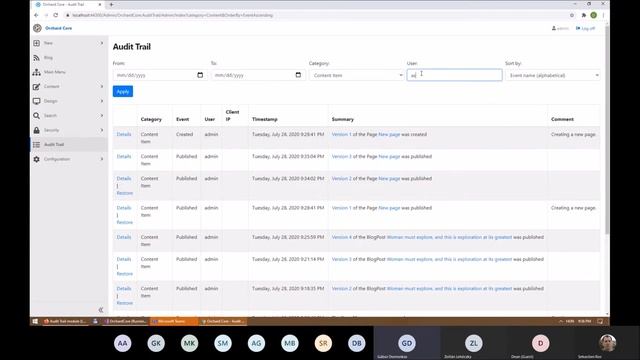Click the Security lock icon in sidebar
Viewport: 640px width, 360px height.
(x=36, y=130)
